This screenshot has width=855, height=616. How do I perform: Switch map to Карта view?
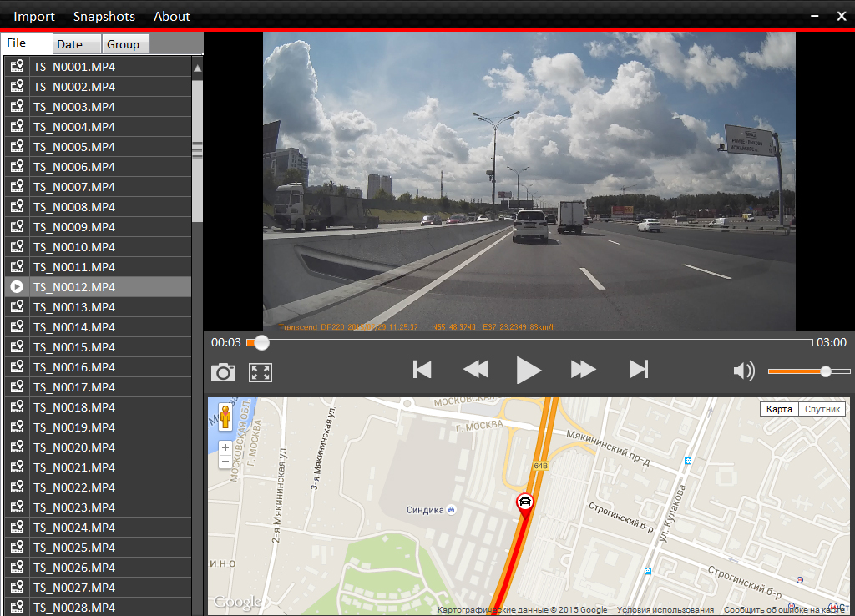tap(779, 409)
